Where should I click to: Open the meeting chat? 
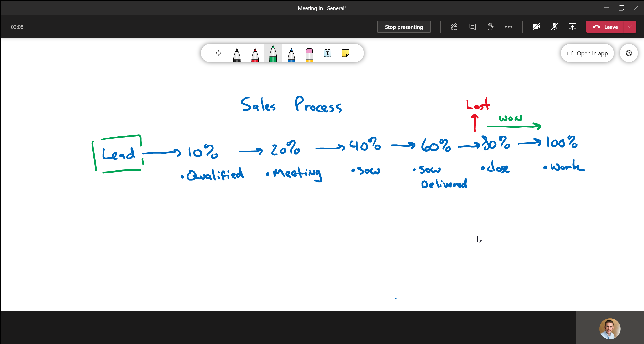[472, 27]
